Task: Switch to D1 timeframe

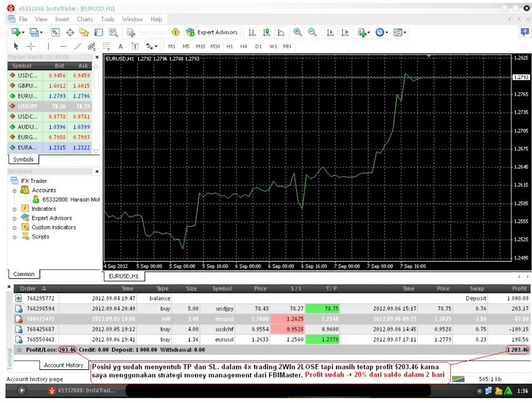Action: (259, 46)
